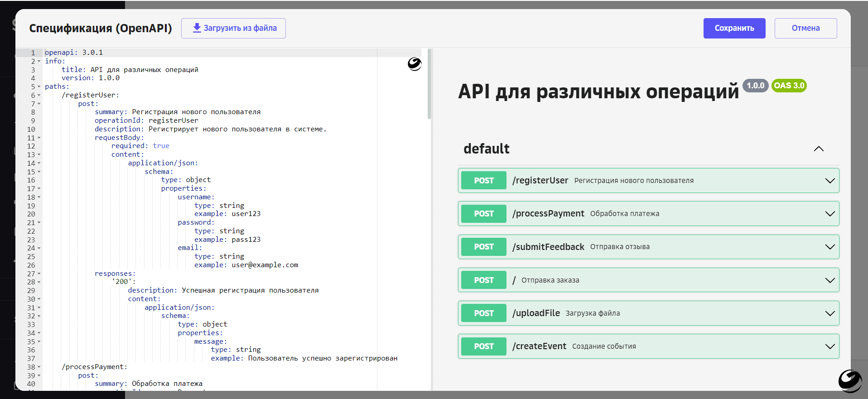The image size is (868, 399).
Task: Click the summary: Обработка платежа line
Action: (x=149, y=384)
